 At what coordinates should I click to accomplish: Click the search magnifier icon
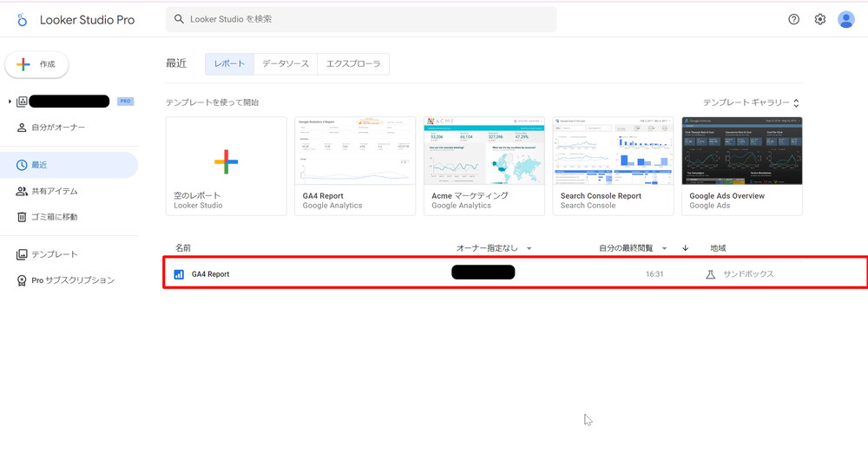click(x=179, y=19)
